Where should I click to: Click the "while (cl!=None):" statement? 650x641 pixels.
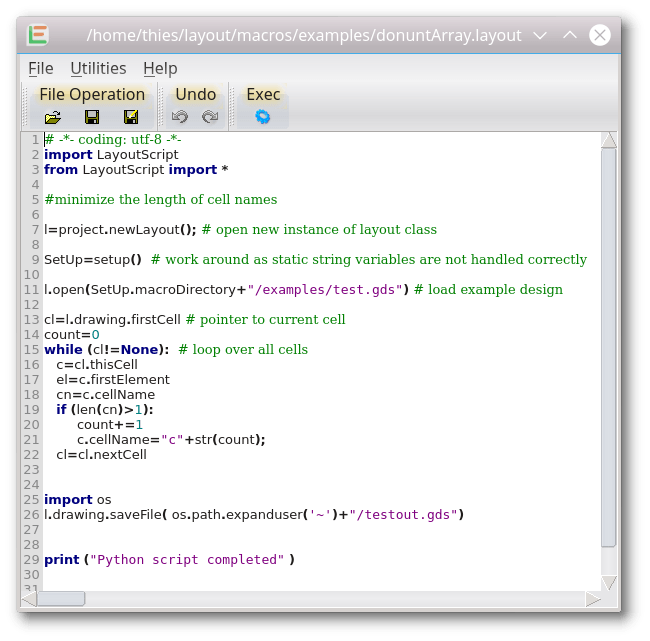(107, 350)
